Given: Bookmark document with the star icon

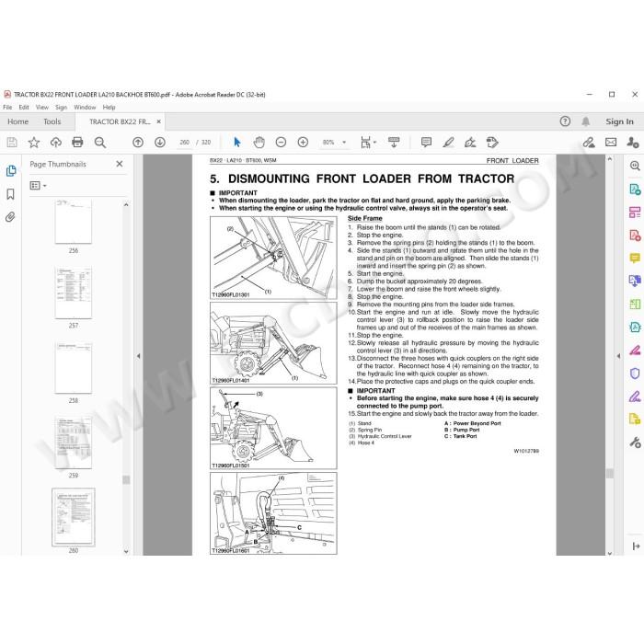Looking at the screenshot, I should (34, 142).
